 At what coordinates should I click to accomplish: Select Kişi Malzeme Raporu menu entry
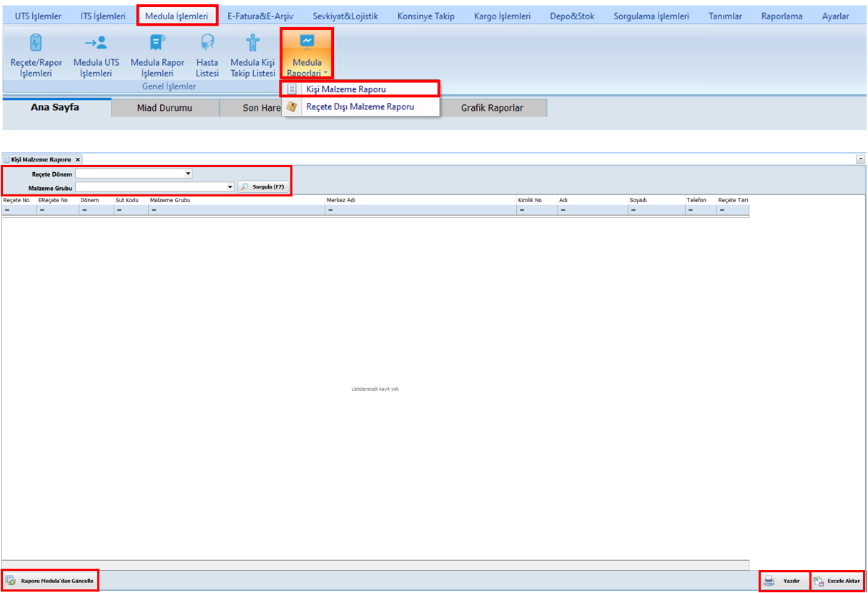click(346, 89)
